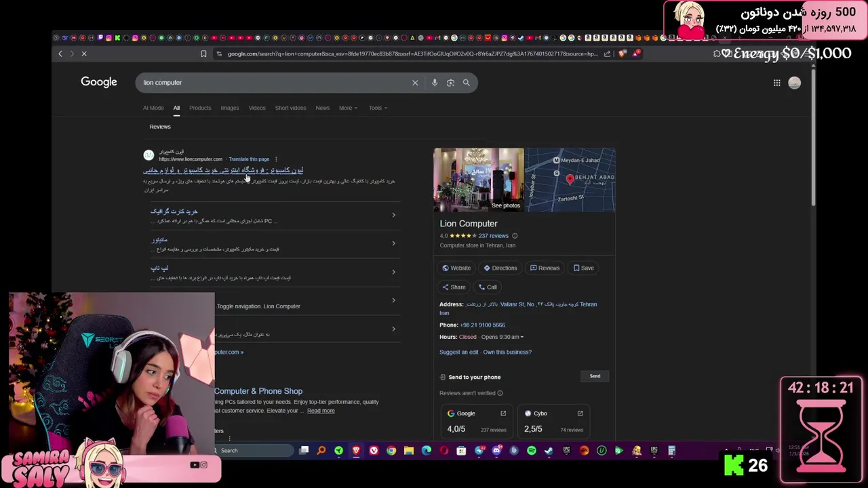
Task: Open Spotify from the taskbar
Action: click(x=532, y=451)
